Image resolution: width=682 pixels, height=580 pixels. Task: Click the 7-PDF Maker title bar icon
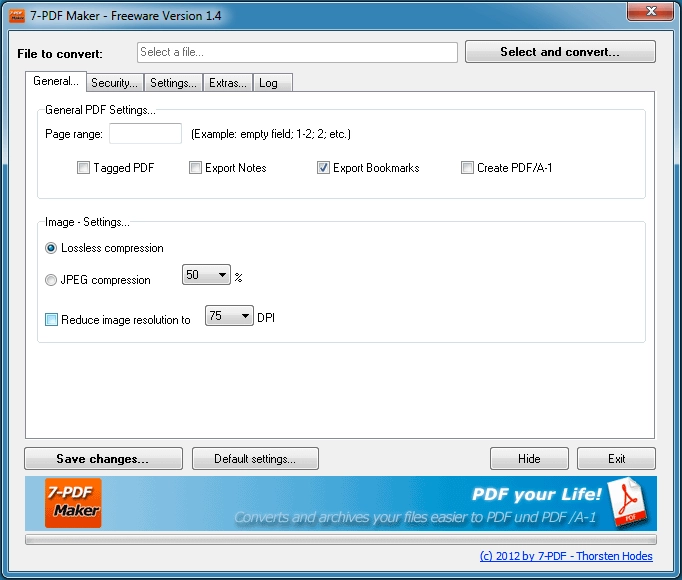(17, 16)
